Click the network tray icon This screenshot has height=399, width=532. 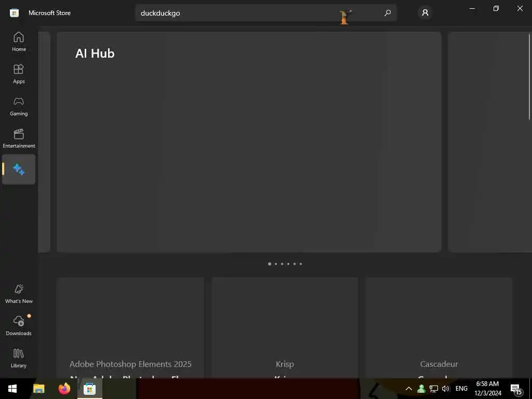pos(433,389)
